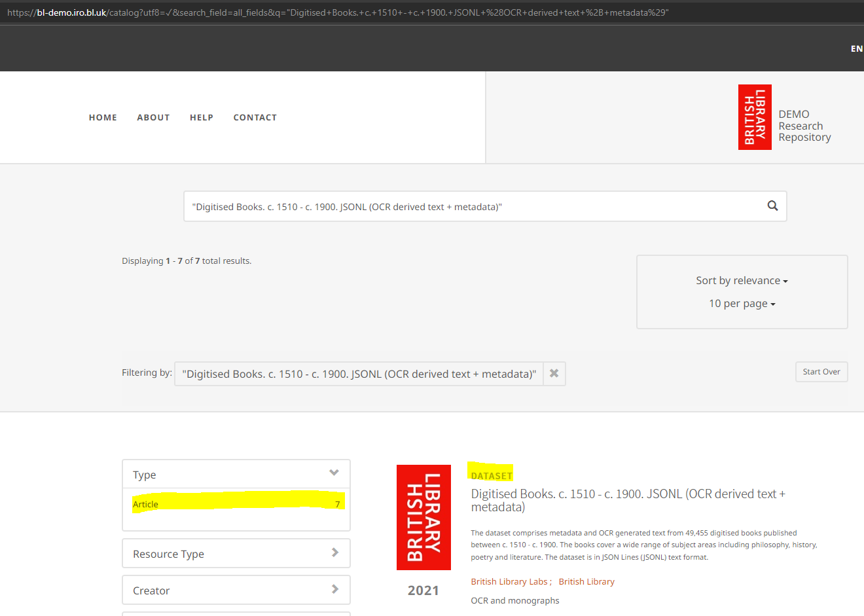Image resolution: width=864 pixels, height=616 pixels.
Task: Click the 2021 year under the thumbnail
Action: [423, 590]
